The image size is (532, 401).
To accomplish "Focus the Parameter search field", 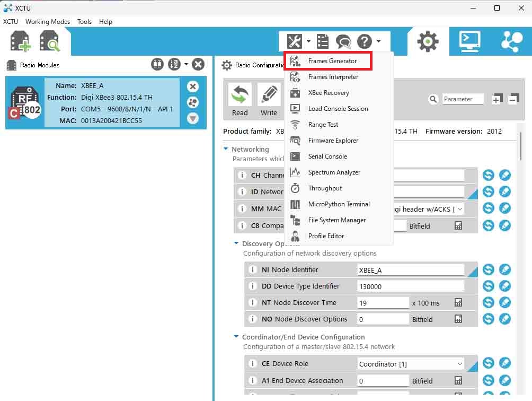I will (x=463, y=99).
